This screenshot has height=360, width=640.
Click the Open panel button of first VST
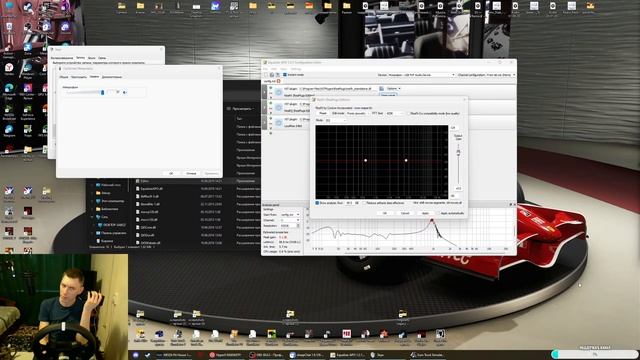point(388,95)
